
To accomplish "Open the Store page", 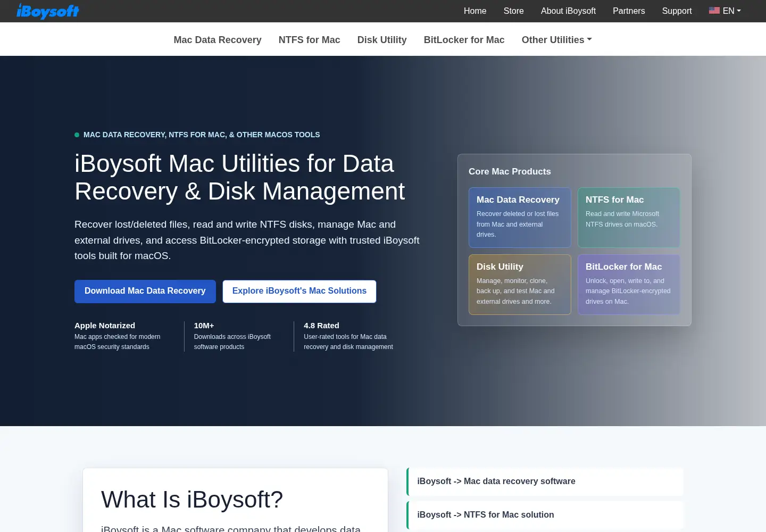I will tap(513, 11).
